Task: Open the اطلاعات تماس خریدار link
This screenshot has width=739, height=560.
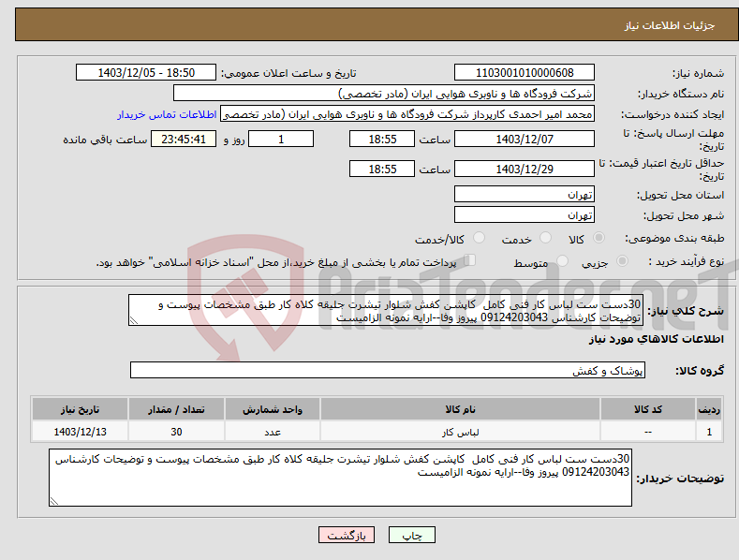Action: (x=167, y=114)
